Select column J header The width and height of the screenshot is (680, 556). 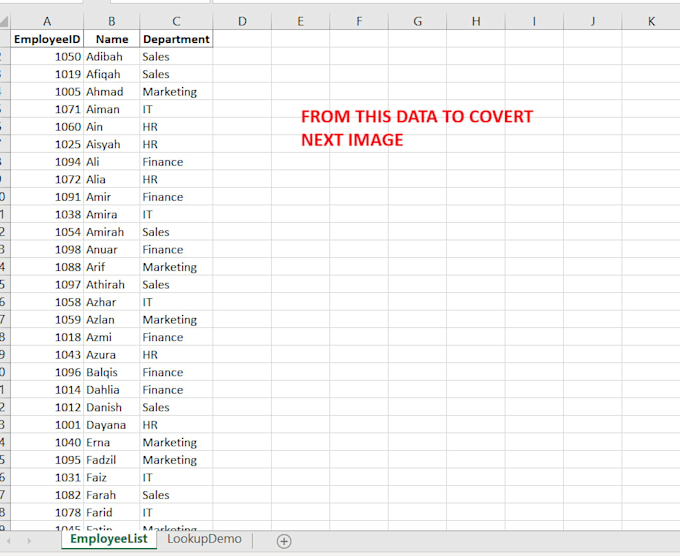(x=592, y=21)
